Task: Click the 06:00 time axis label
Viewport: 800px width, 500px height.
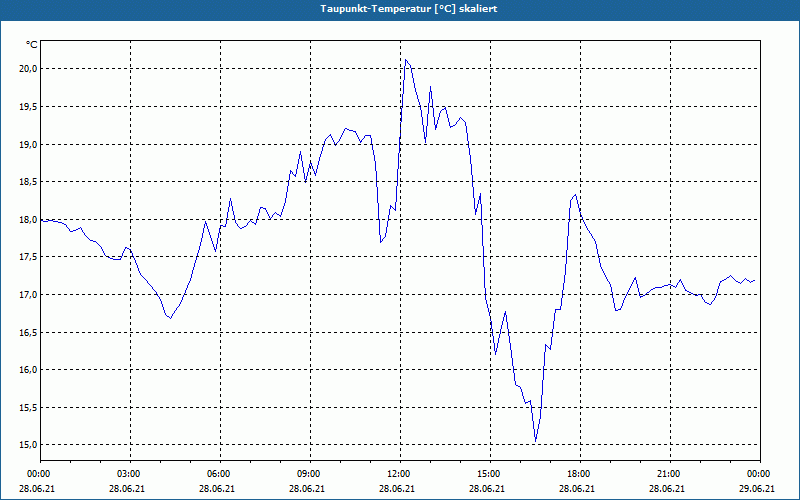Action: (220, 474)
